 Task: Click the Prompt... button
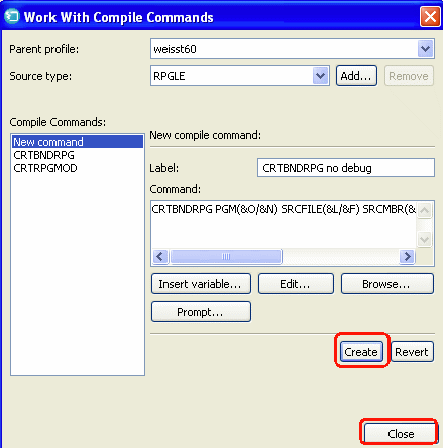click(x=201, y=312)
